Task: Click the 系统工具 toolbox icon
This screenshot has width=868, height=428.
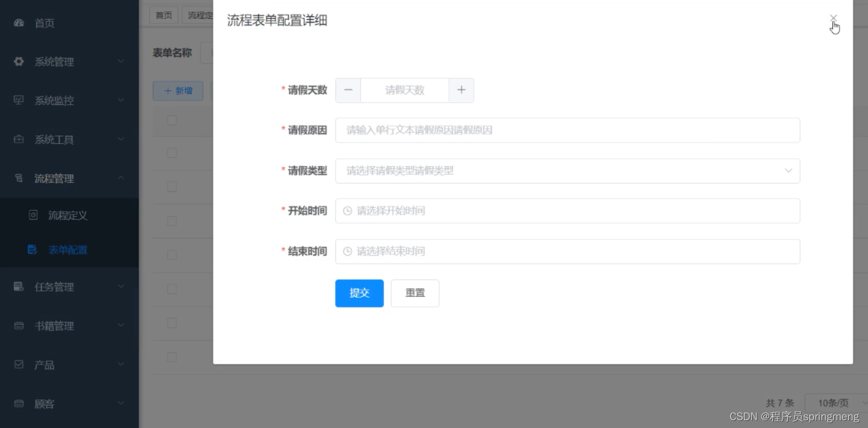Action: pos(19,140)
